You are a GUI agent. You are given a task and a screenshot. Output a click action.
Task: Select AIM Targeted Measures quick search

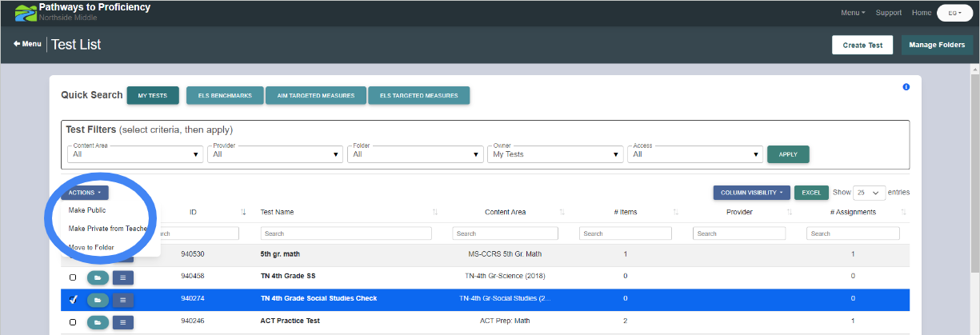pyautogui.click(x=316, y=96)
